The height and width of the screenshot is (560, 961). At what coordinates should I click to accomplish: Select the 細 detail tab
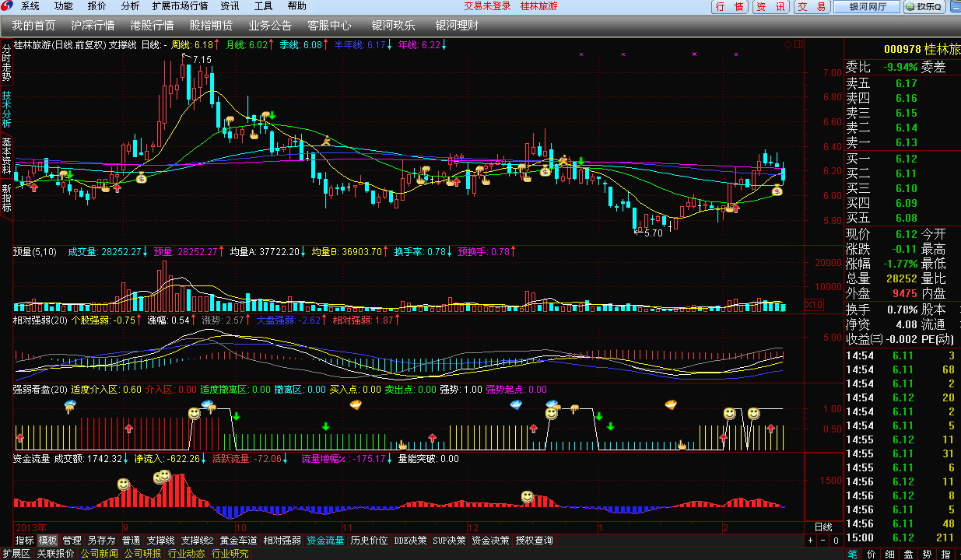coord(890,554)
